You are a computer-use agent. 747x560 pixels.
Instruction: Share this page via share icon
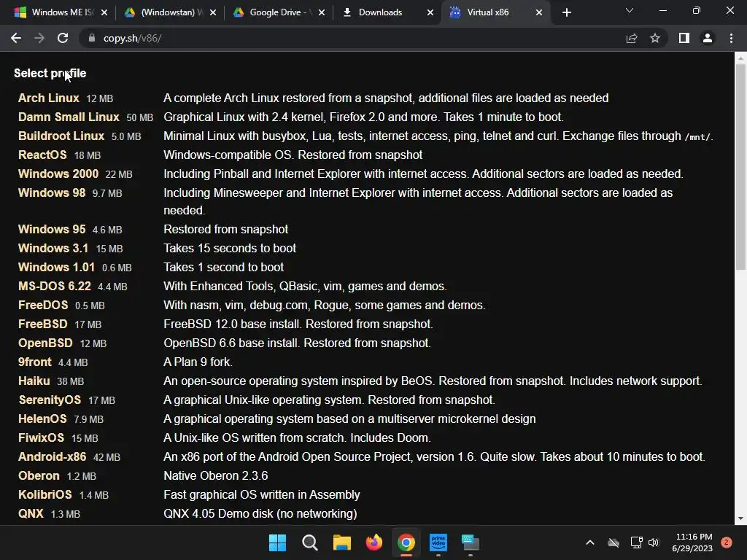tap(632, 38)
